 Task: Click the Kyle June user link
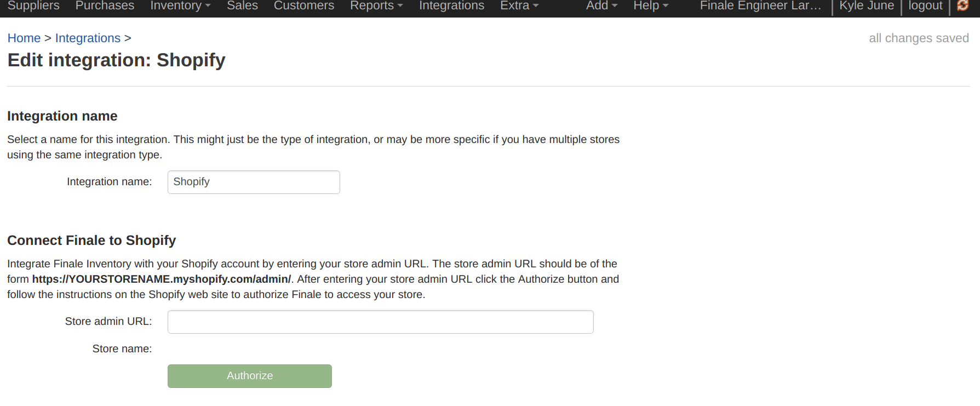(867, 5)
